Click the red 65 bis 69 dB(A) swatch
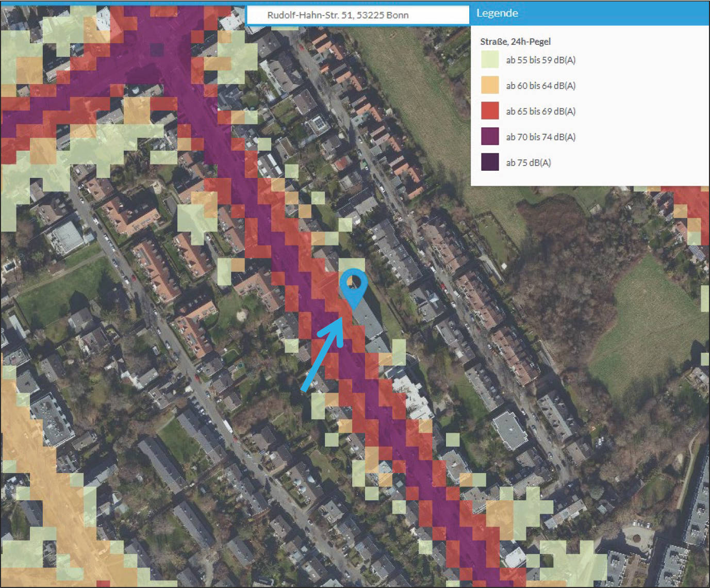 [x=490, y=111]
